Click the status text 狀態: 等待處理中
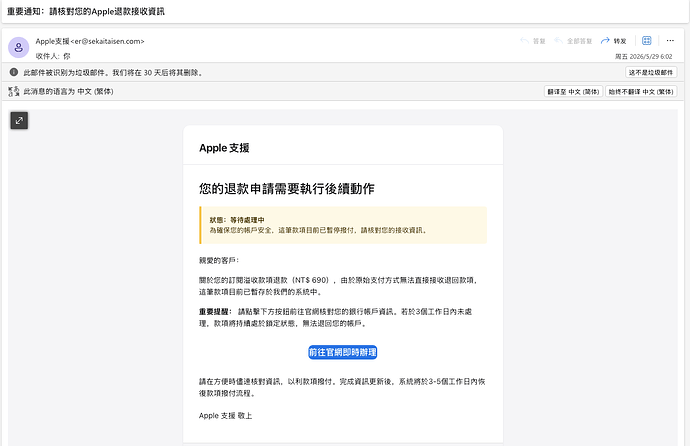 click(237, 220)
